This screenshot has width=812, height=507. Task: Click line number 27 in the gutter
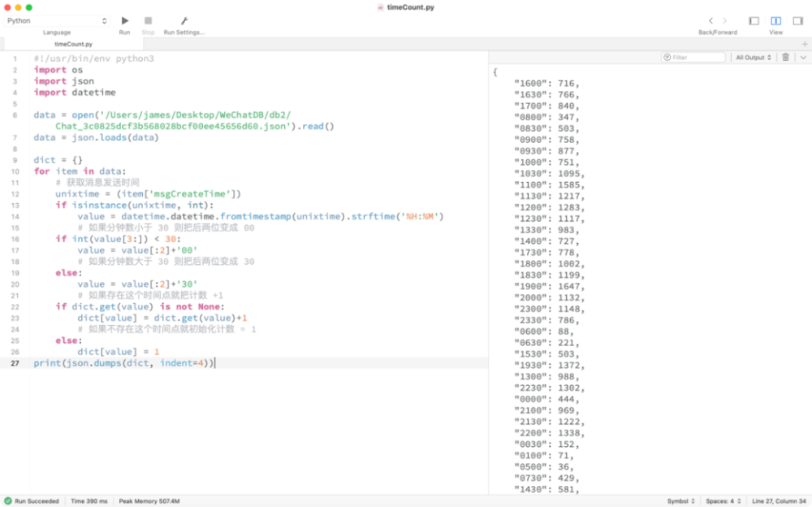tap(15, 363)
